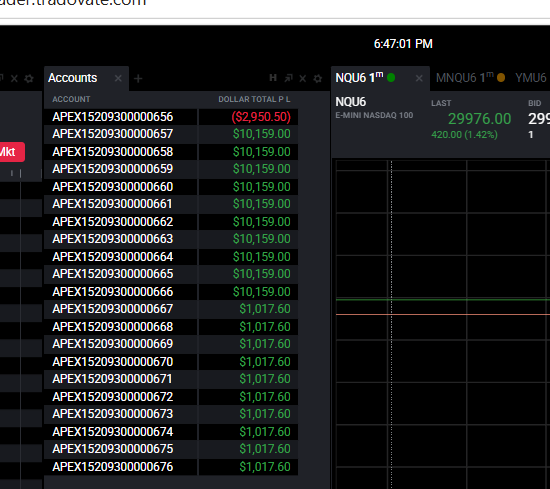Click the green status dot on NQU6 tab

pyautogui.click(x=391, y=78)
